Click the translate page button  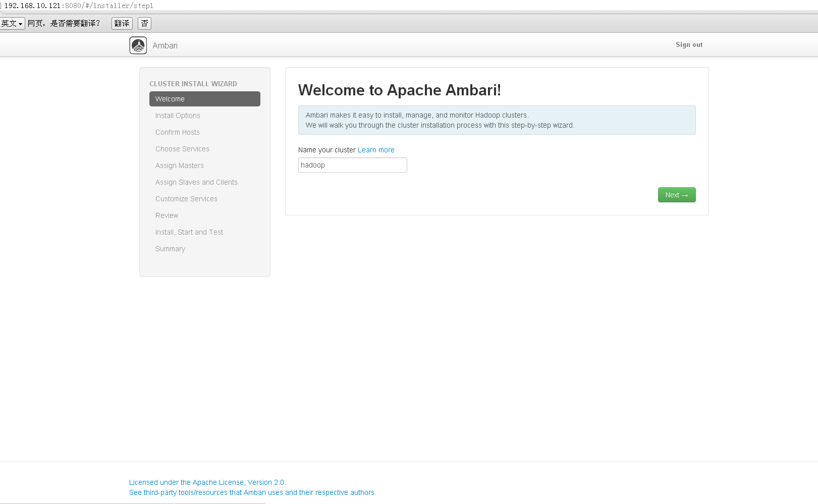click(122, 24)
